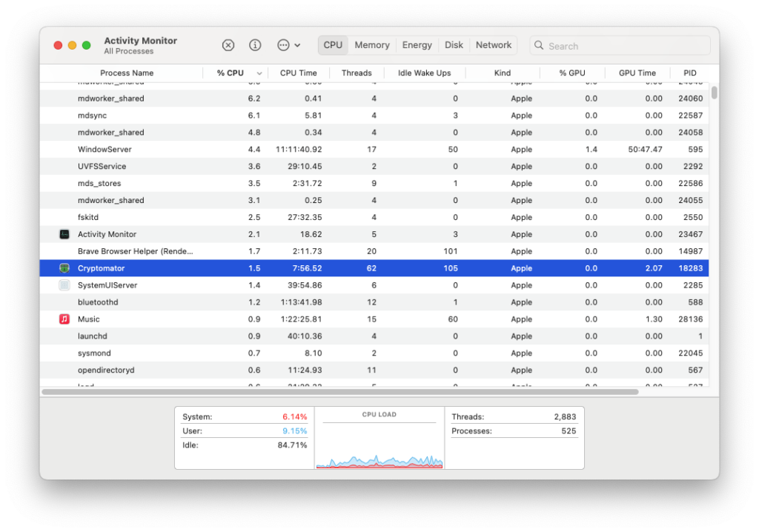Click the green full-screen window button
759x532 pixels.
coord(86,45)
